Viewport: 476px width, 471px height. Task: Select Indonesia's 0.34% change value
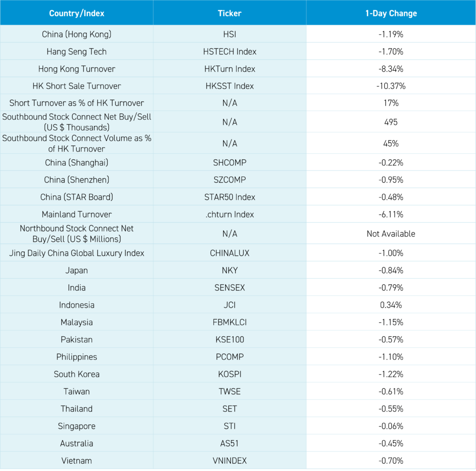click(x=390, y=305)
